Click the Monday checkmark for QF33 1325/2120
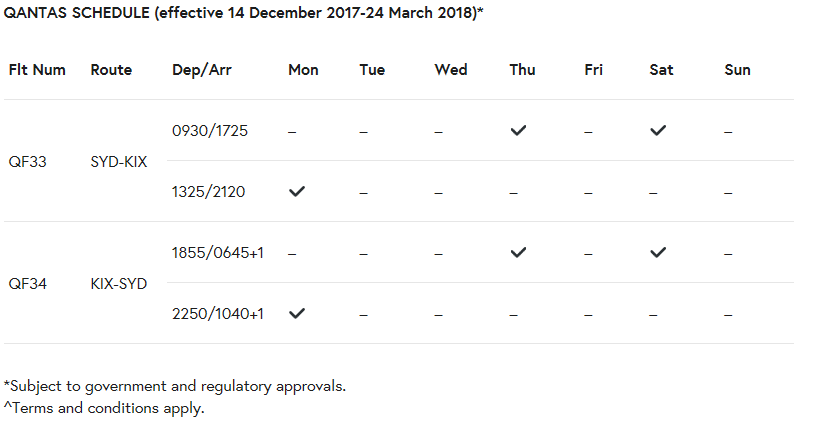This screenshot has width=816, height=425. (297, 191)
